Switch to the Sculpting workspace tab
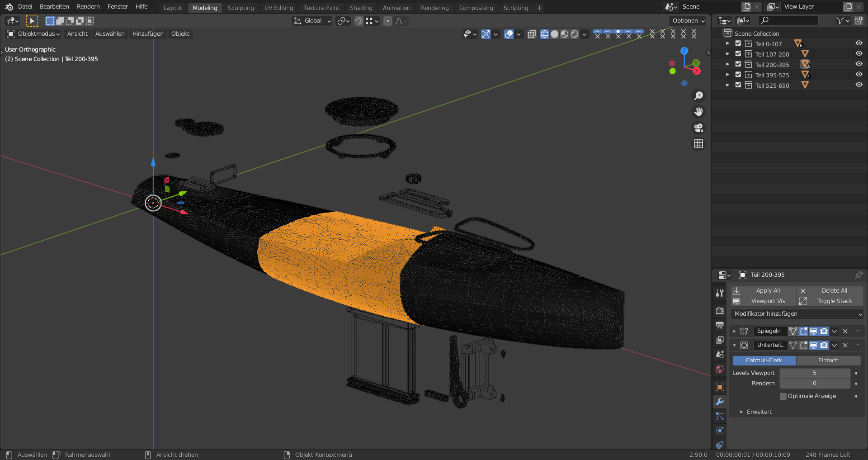This screenshot has width=868, height=460. tap(241, 8)
